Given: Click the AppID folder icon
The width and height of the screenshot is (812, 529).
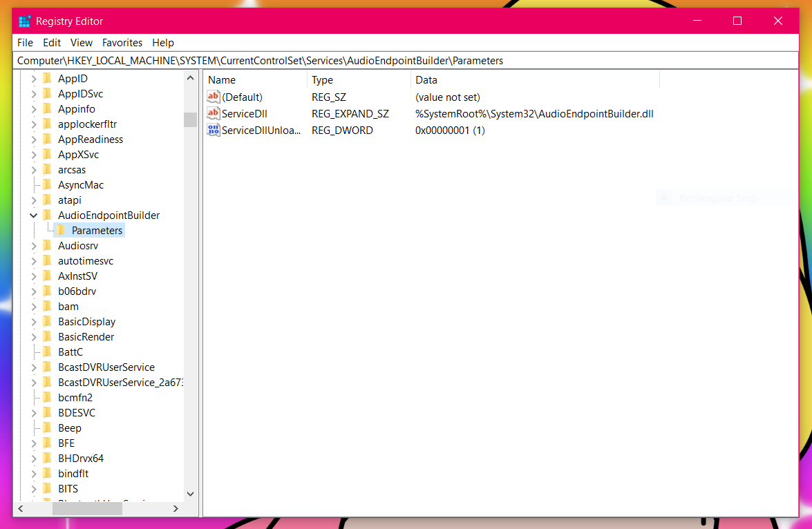Looking at the screenshot, I should 48,78.
